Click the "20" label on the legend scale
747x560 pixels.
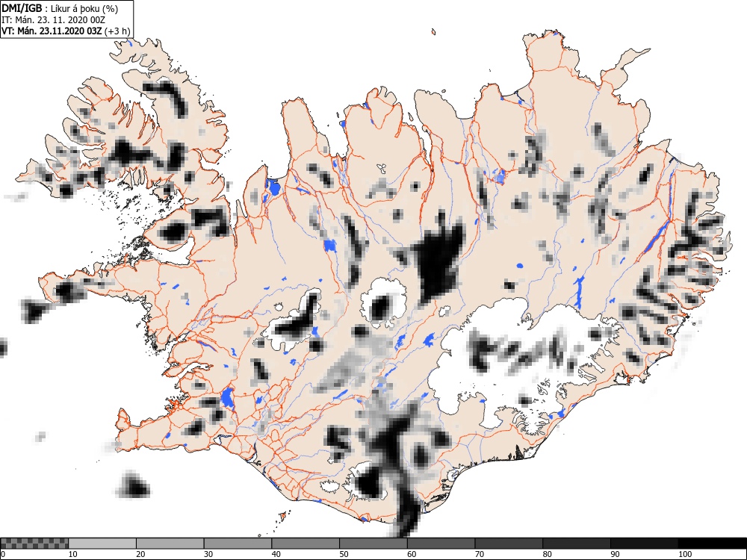(140, 554)
